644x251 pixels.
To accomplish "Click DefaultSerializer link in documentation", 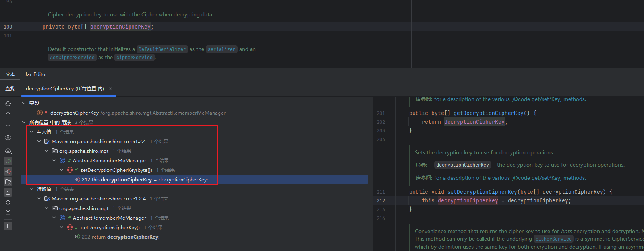I will point(162,49).
